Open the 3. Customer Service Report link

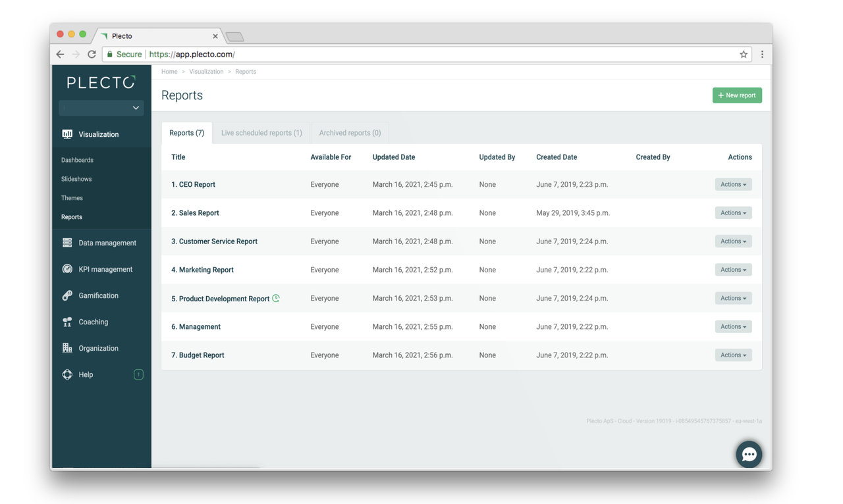click(x=214, y=241)
